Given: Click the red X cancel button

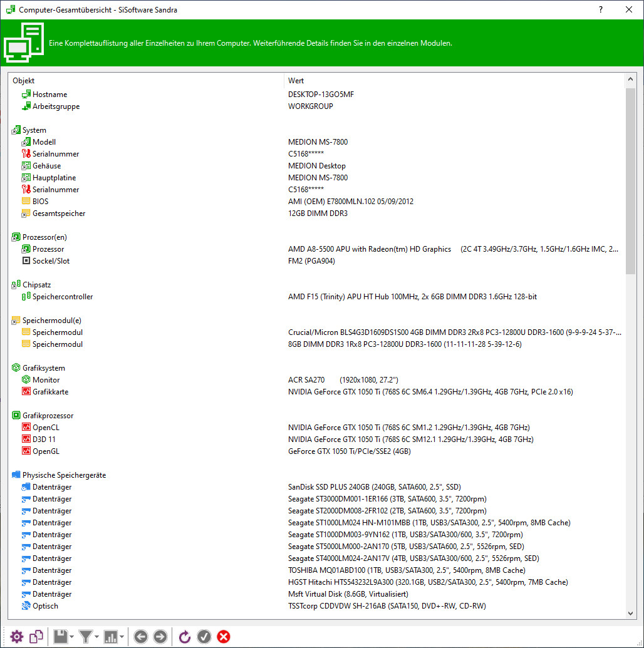Looking at the screenshot, I should coord(224,637).
